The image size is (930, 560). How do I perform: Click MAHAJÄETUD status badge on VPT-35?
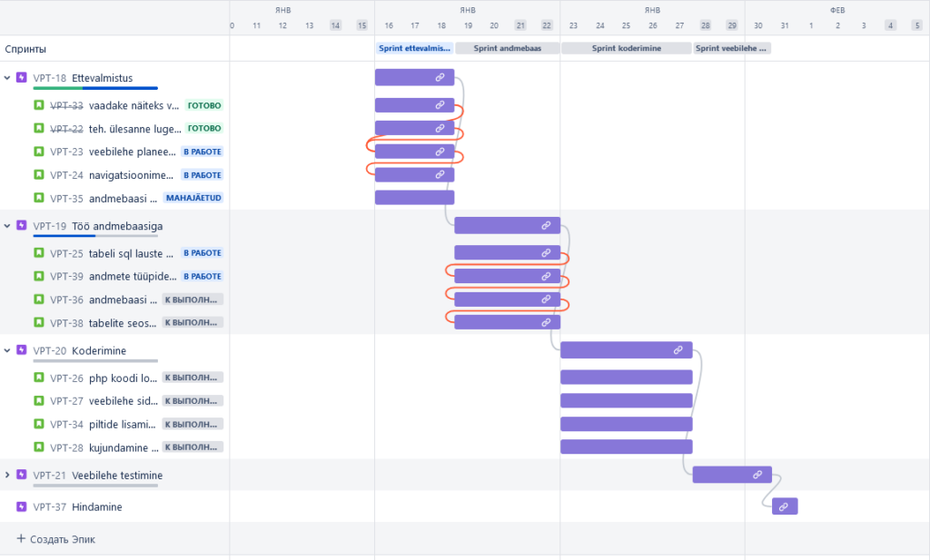click(193, 198)
